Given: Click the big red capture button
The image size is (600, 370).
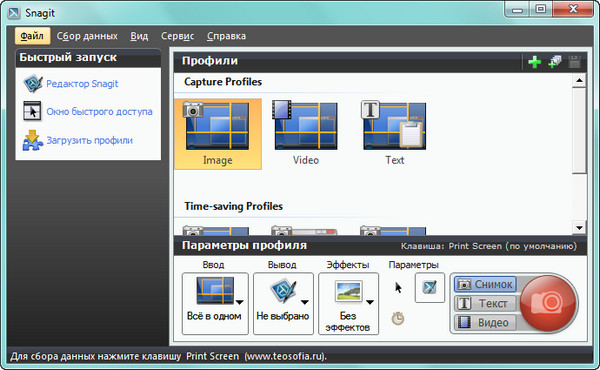Looking at the screenshot, I should point(549,303).
